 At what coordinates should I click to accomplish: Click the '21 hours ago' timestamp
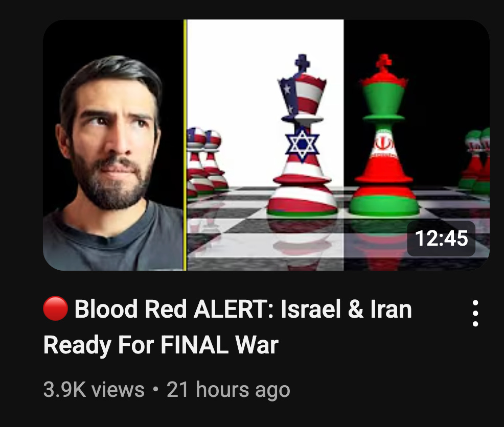[x=228, y=389]
